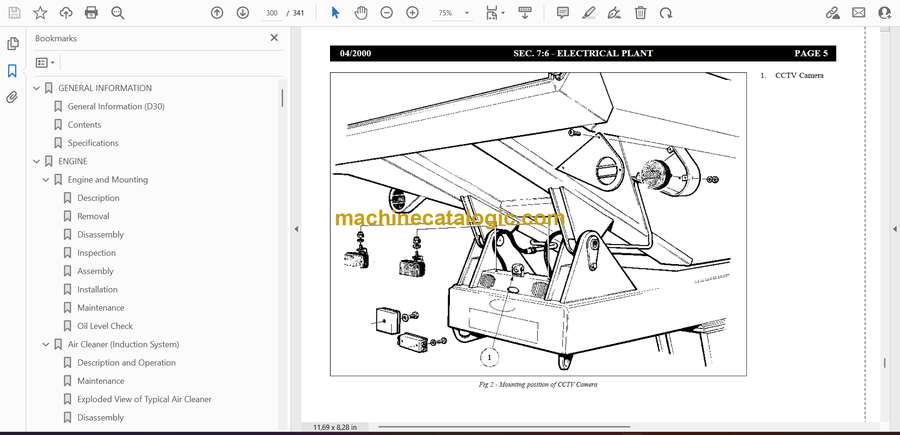This screenshot has height=435, width=900.
Task: Collapse Air Cleaner (Induction System) bookmark
Action: coord(46,345)
